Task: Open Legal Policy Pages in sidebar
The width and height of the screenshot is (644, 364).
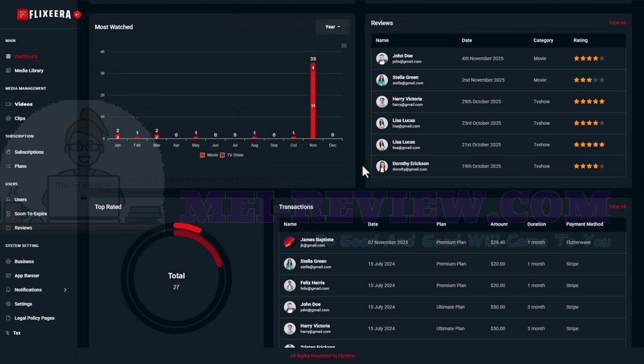Action: click(34, 318)
